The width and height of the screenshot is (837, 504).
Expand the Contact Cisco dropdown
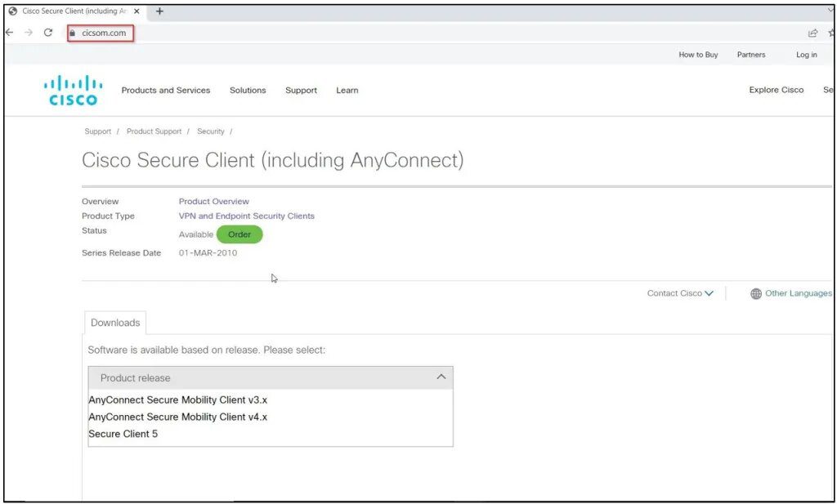click(x=680, y=293)
